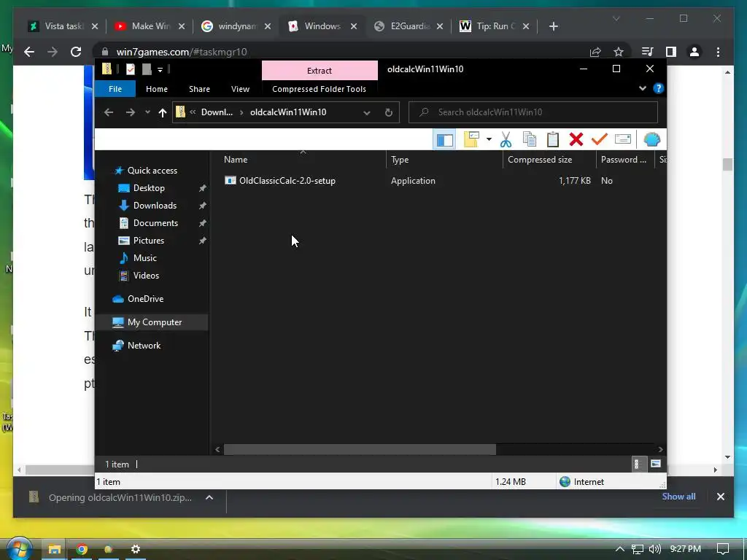Image resolution: width=747 pixels, height=560 pixels.
Task: Open Documents in the navigation pane
Action: [x=155, y=223]
